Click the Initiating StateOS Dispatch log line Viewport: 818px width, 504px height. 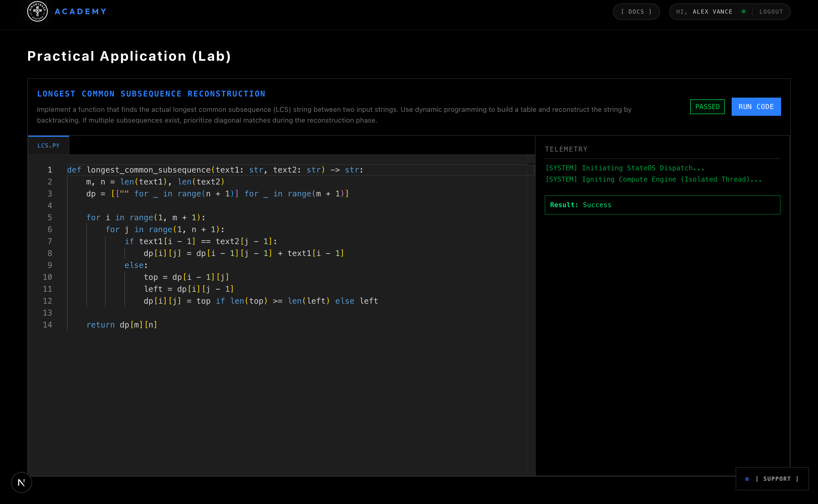point(625,168)
